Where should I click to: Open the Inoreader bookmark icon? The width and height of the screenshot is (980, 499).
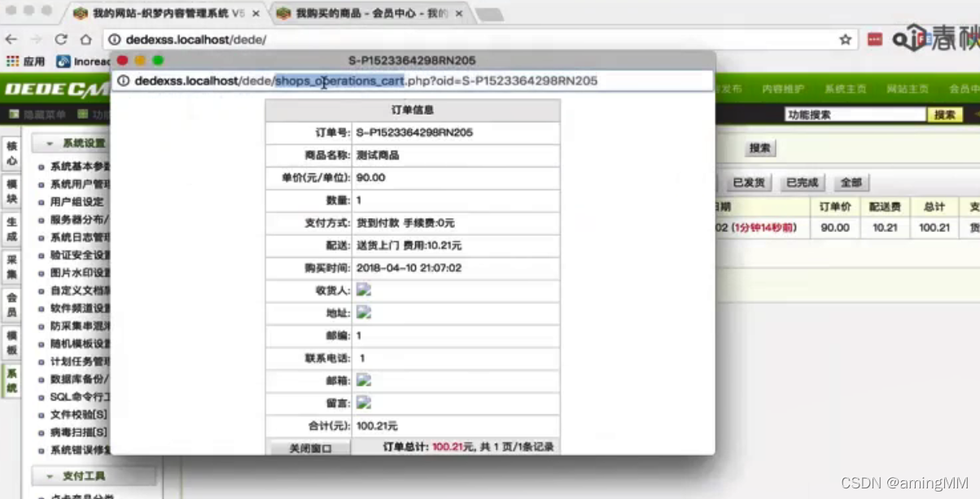(x=63, y=61)
